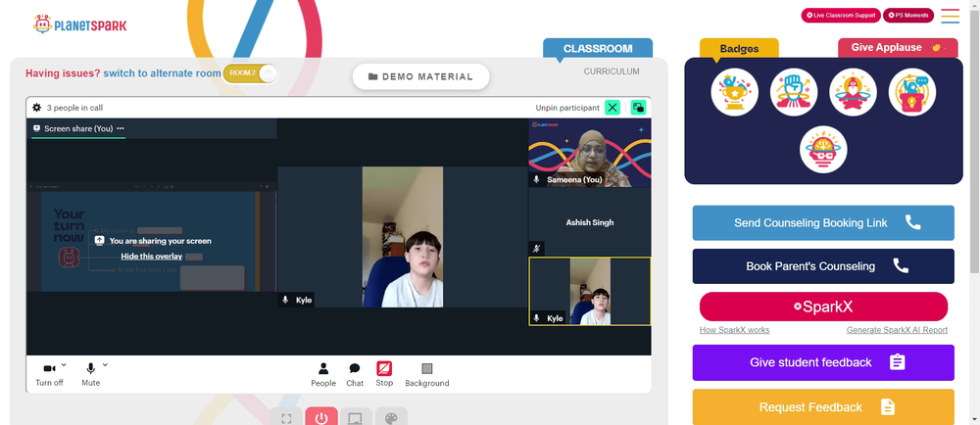Click the fullscreen expand icon below the call
Screen dimensions: 980x425
(x=286, y=417)
